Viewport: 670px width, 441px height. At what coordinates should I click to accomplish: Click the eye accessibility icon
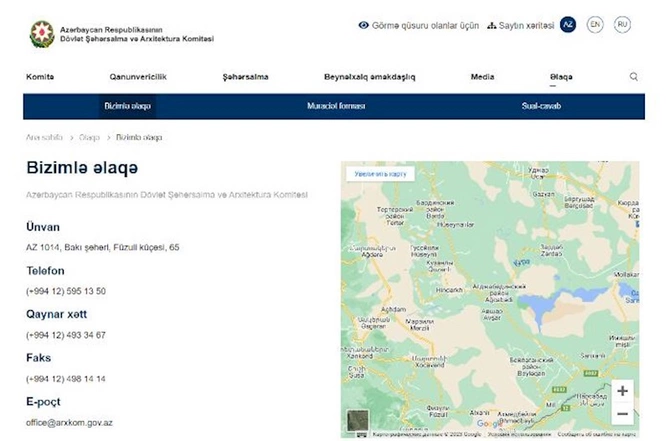[x=363, y=25]
